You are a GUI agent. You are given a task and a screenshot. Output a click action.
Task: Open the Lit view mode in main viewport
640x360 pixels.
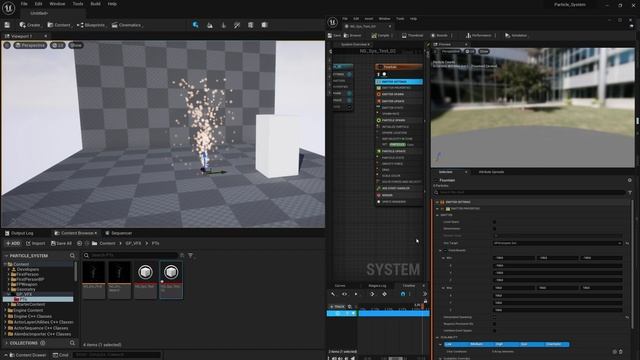point(58,45)
